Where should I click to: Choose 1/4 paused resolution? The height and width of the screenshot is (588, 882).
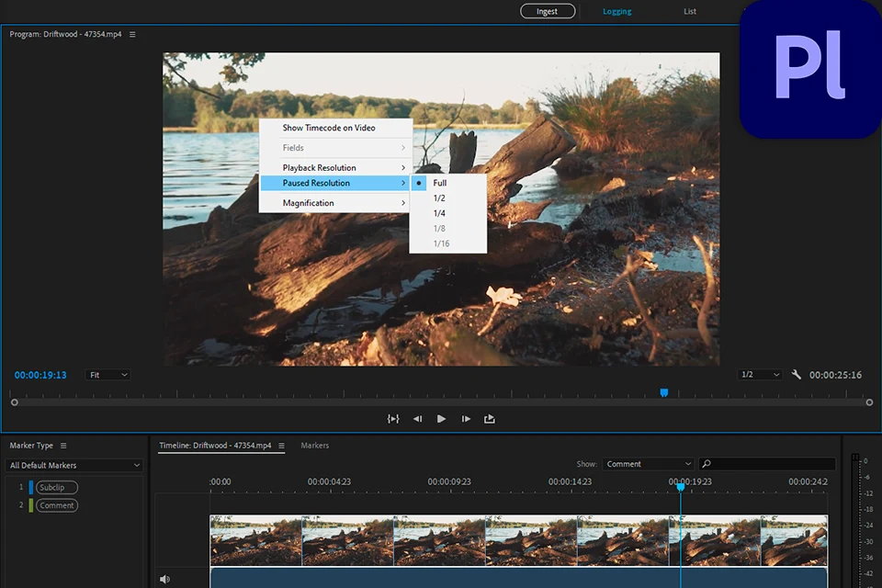pyautogui.click(x=447, y=213)
